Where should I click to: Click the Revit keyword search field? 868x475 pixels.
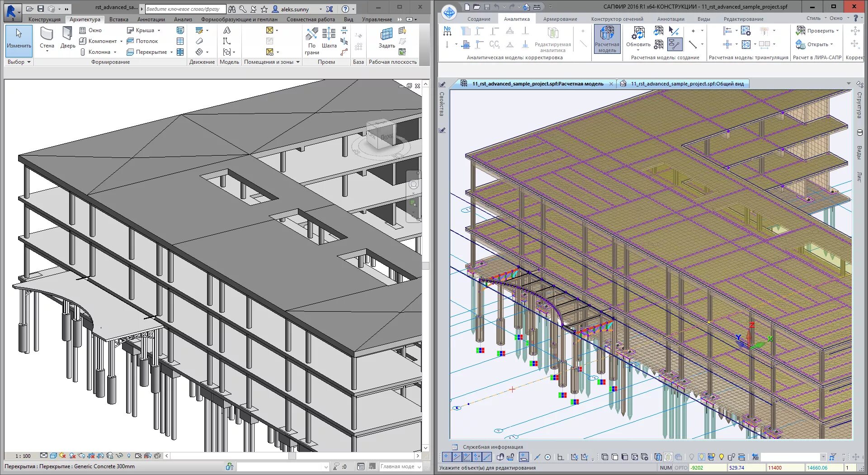point(184,9)
